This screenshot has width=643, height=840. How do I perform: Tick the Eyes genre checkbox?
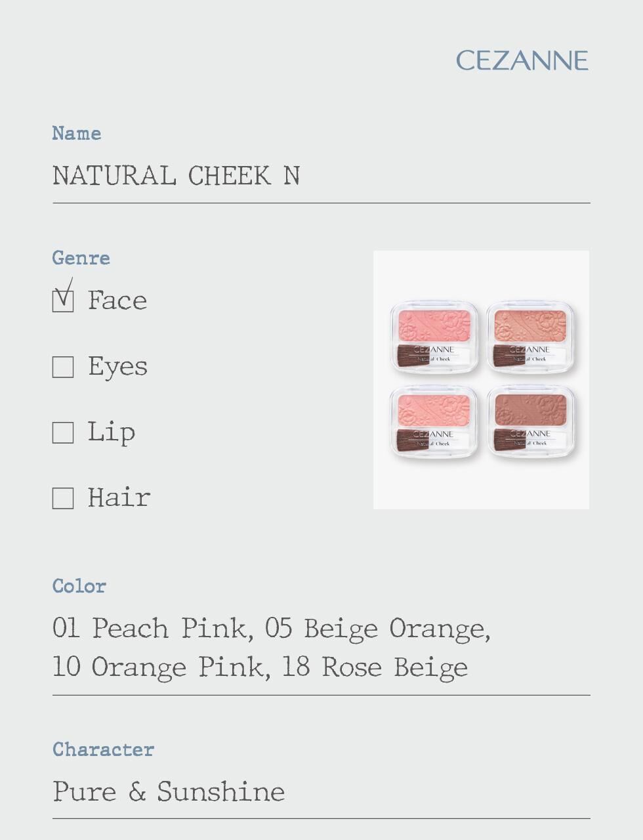click(x=63, y=367)
